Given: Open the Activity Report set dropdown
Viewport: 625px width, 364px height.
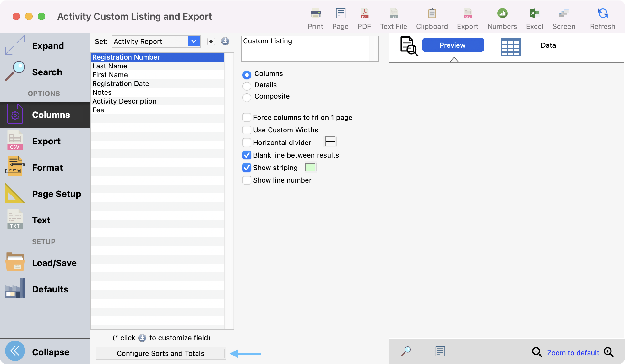Looking at the screenshot, I should click(x=194, y=41).
